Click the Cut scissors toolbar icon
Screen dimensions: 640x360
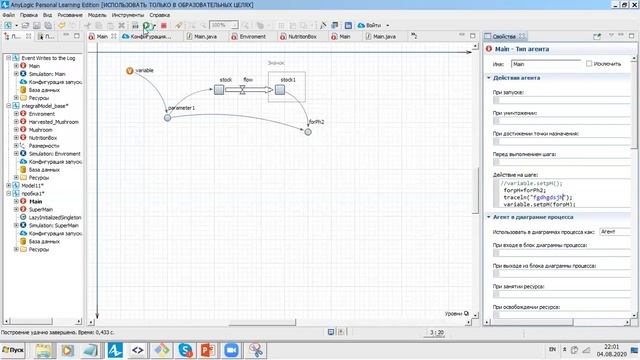(87, 25)
